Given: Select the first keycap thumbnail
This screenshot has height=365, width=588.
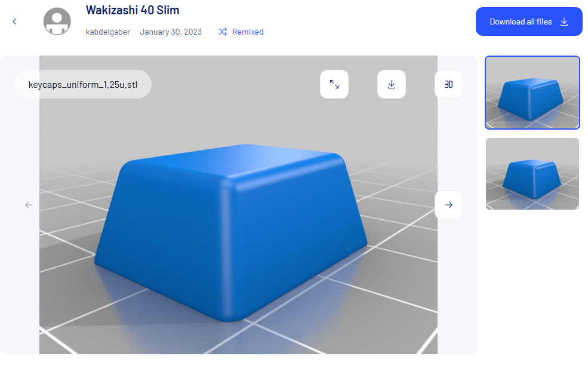Looking at the screenshot, I should coord(532,93).
